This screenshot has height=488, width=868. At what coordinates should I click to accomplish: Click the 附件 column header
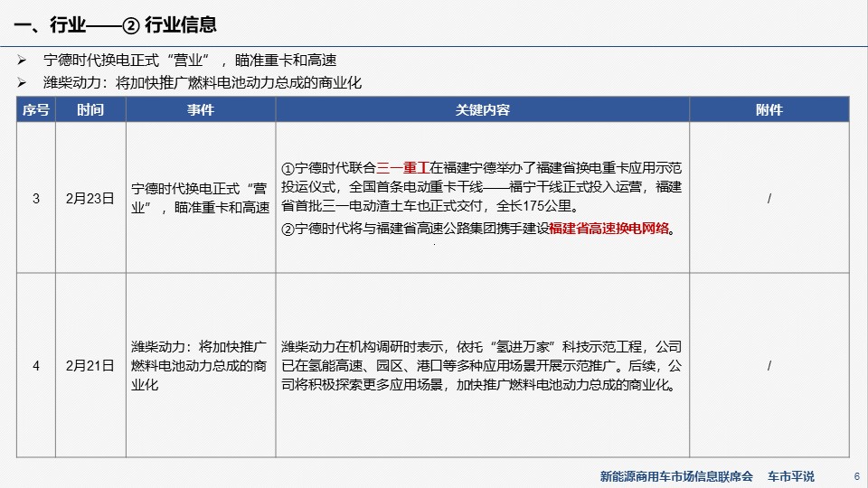tap(769, 109)
